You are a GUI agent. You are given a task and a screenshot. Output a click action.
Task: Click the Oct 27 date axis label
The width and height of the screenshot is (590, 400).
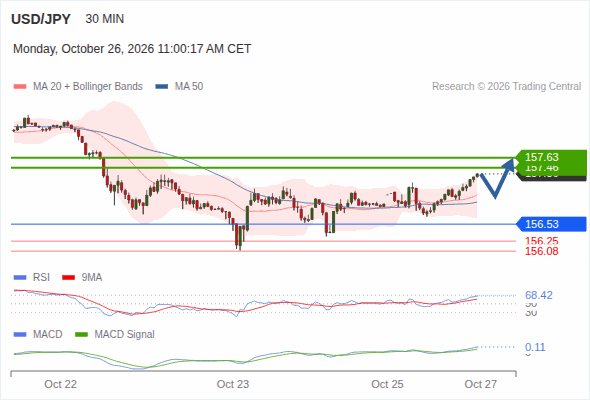pyautogui.click(x=481, y=384)
